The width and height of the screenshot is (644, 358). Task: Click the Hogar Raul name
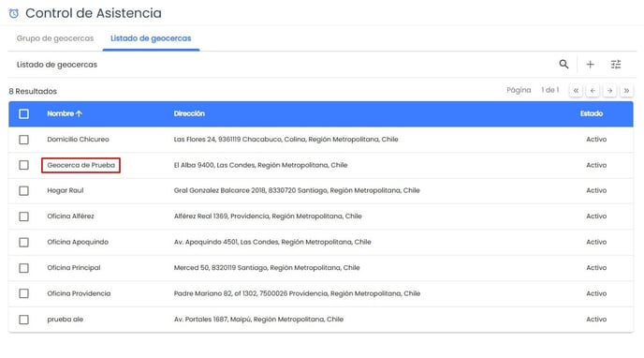[66, 190]
